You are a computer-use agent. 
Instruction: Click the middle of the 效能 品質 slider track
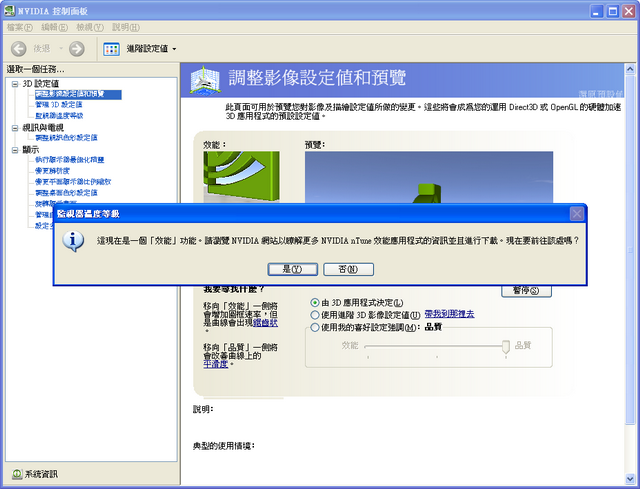click(x=435, y=346)
